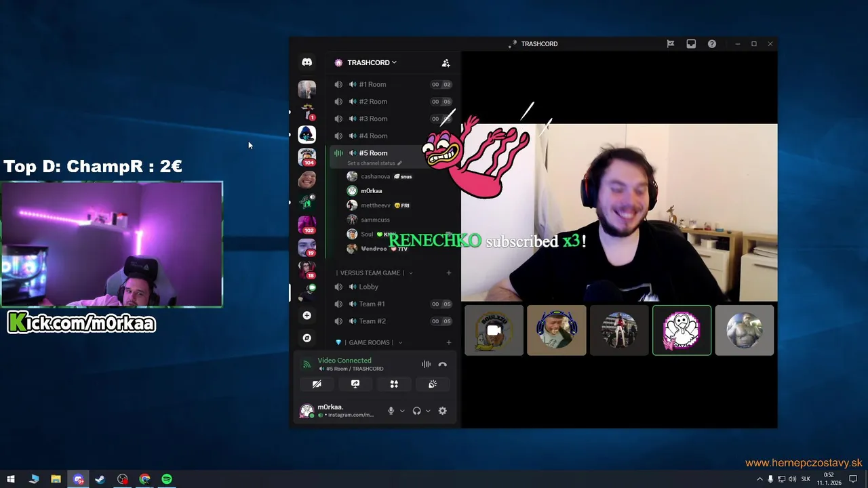Open noise suppression waveform icon
This screenshot has height=488, width=868.
(426, 364)
